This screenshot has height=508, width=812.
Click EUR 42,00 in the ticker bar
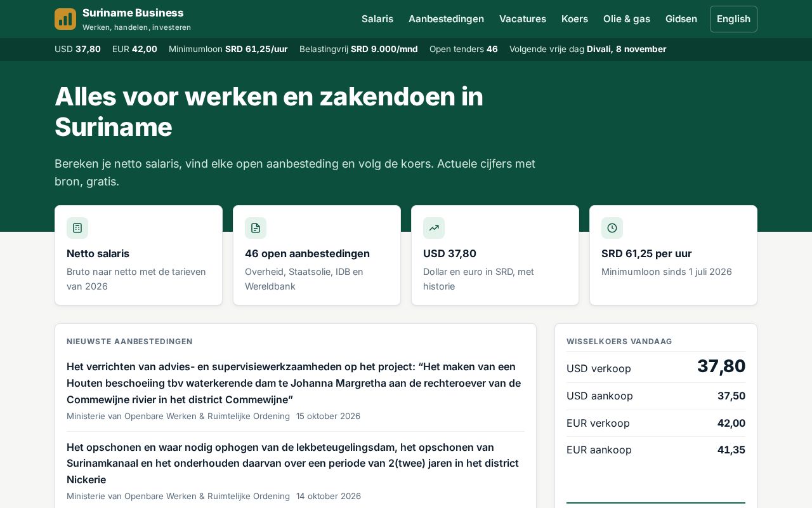(134, 49)
